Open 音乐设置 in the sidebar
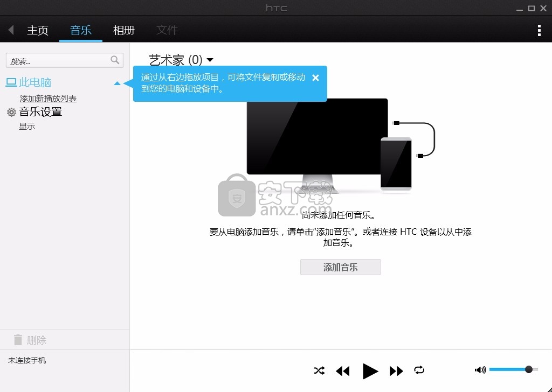The width and height of the screenshot is (552, 392). tap(40, 112)
